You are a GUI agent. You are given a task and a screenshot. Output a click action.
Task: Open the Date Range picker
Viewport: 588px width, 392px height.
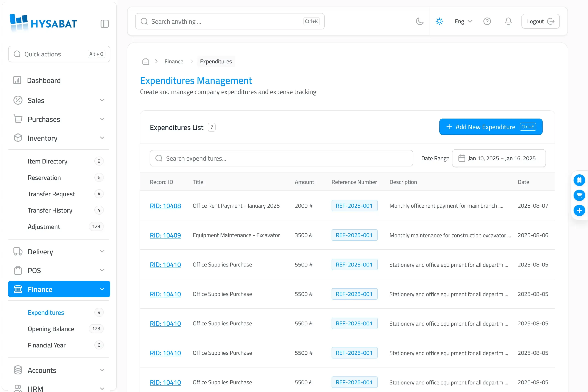coord(499,158)
